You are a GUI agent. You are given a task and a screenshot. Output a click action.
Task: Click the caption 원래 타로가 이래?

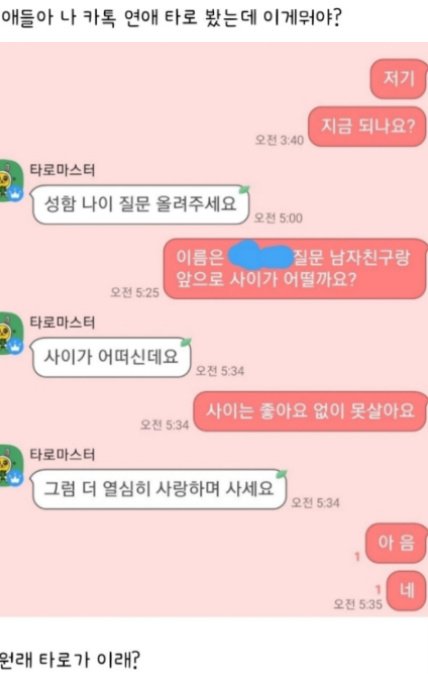69,659
